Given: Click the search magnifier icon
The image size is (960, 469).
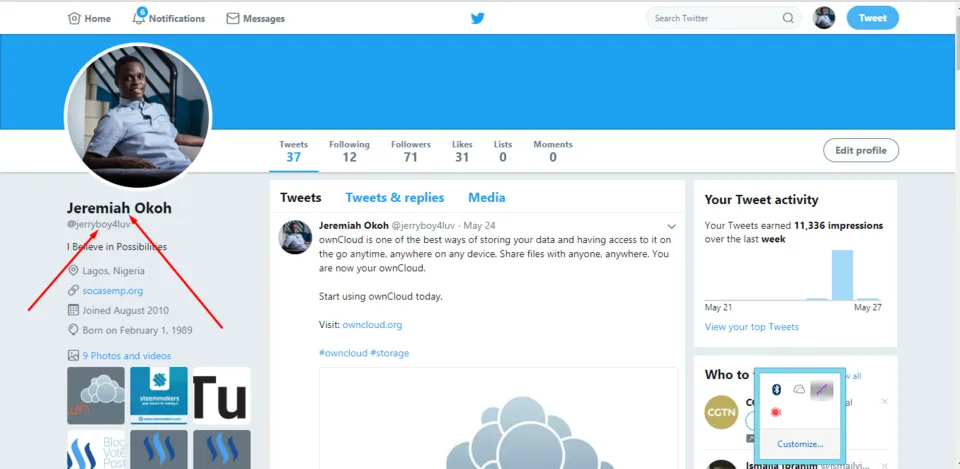Looking at the screenshot, I should click(x=788, y=18).
